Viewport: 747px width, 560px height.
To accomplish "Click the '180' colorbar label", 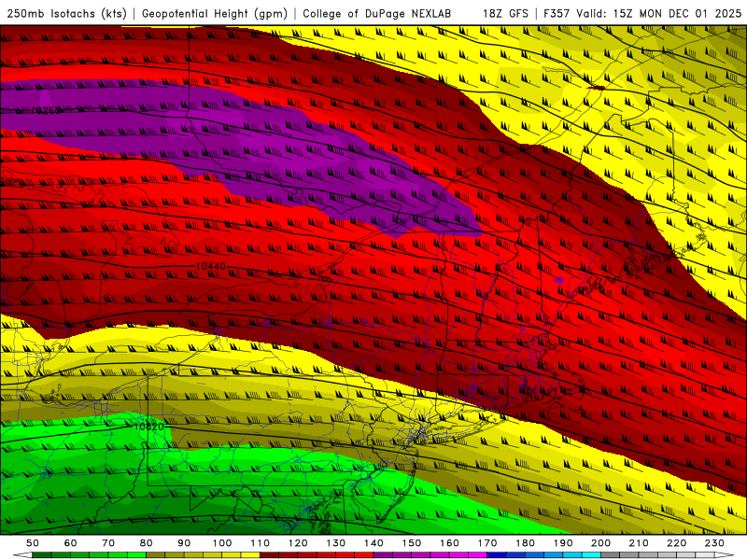I will pos(525,543).
